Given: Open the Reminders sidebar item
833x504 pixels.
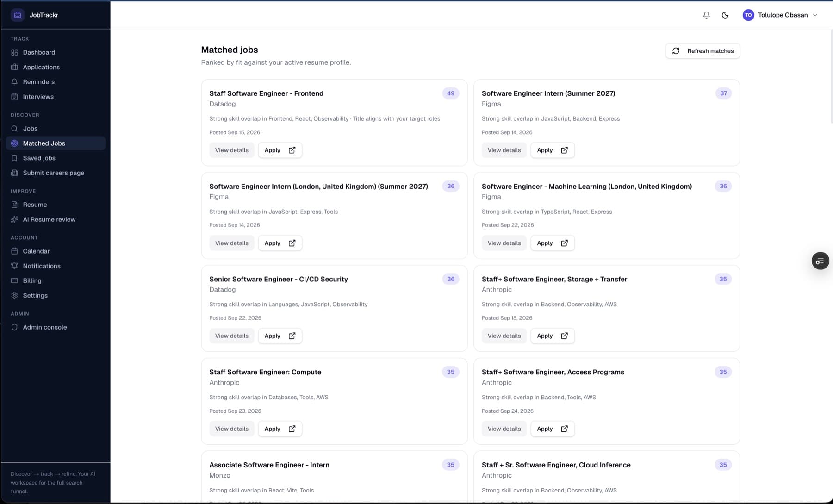Looking at the screenshot, I should click(x=56, y=82).
